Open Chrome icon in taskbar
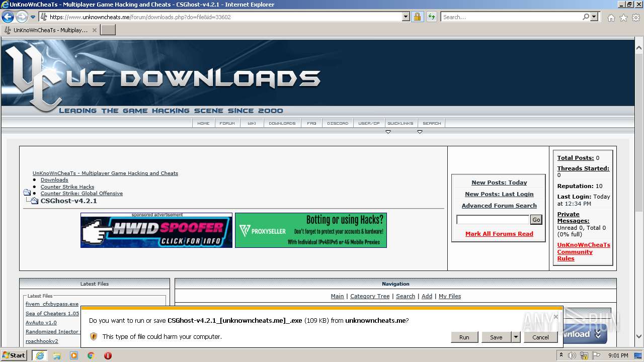Viewport: 644px width, 362px height. click(x=91, y=355)
